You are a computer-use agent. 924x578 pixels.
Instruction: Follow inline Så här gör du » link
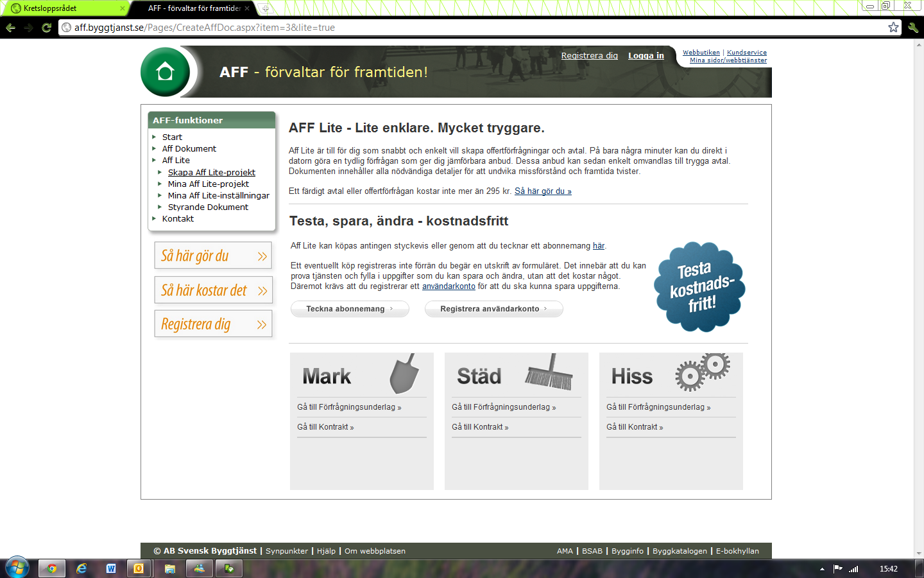coord(543,191)
